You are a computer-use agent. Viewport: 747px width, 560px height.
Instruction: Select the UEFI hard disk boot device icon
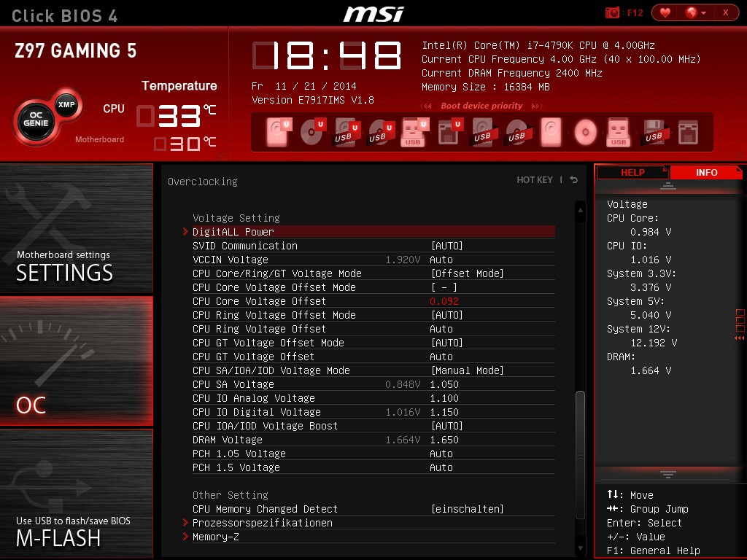pos(278,132)
